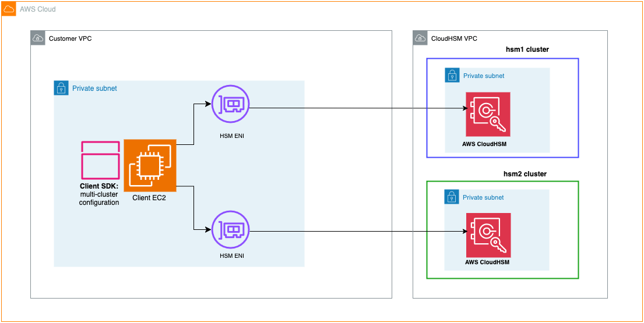Select the Customer VPC cloud icon
This screenshot has width=644, height=323.
37,38
